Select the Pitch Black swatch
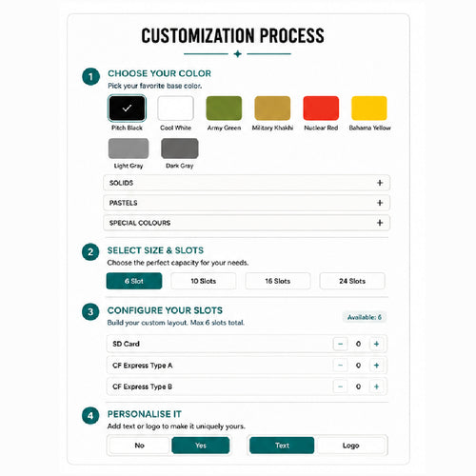This screenshot has width=476, height=476. point(127,109)
